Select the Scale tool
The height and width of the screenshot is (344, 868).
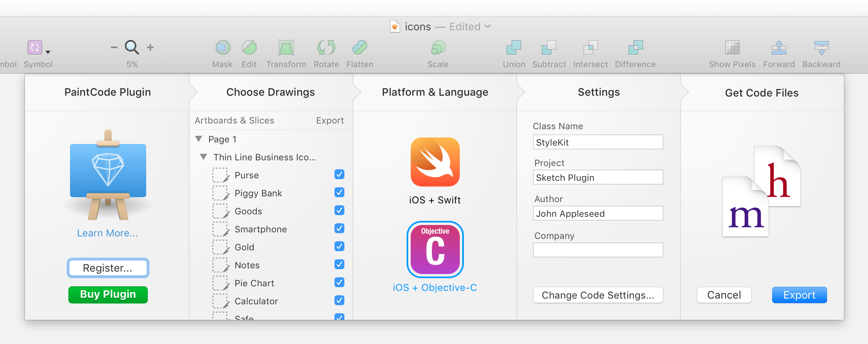point(438,48)
